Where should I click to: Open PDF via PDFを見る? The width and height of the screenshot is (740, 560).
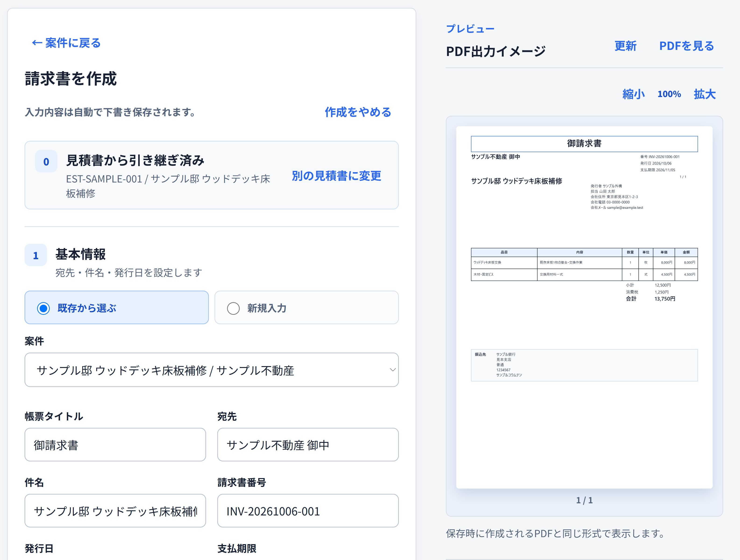[x=687, y=46]
